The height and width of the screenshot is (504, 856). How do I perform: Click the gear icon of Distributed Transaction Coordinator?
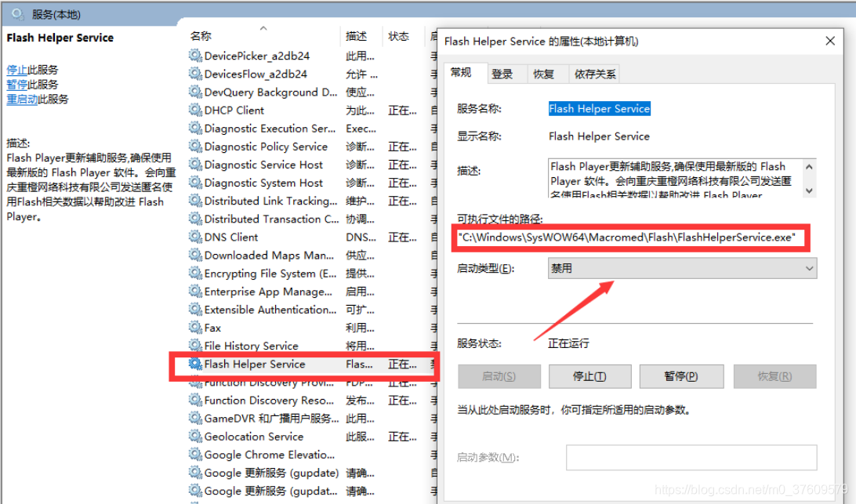[x=195, y=219]
